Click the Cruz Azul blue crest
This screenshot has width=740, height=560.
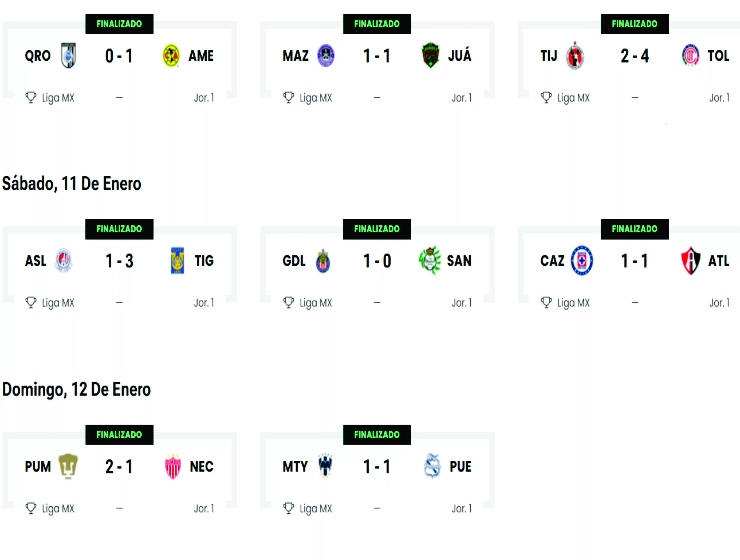click(582, 261)
